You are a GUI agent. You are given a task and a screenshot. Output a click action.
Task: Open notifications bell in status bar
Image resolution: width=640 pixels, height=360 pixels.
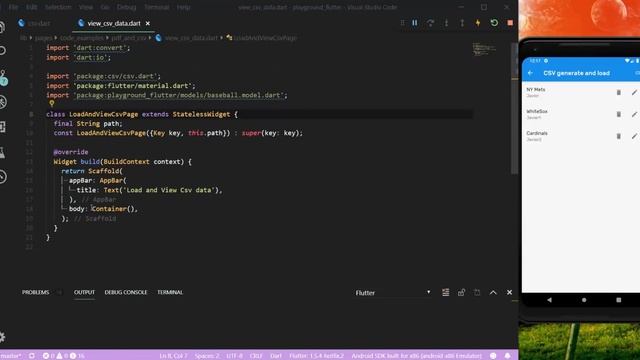(507, 356)
